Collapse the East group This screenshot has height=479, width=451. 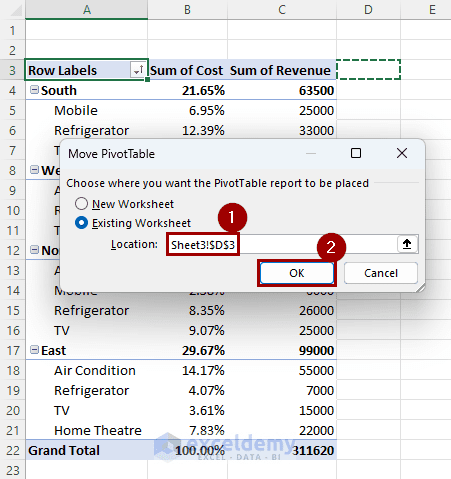(x=34, y=350)
